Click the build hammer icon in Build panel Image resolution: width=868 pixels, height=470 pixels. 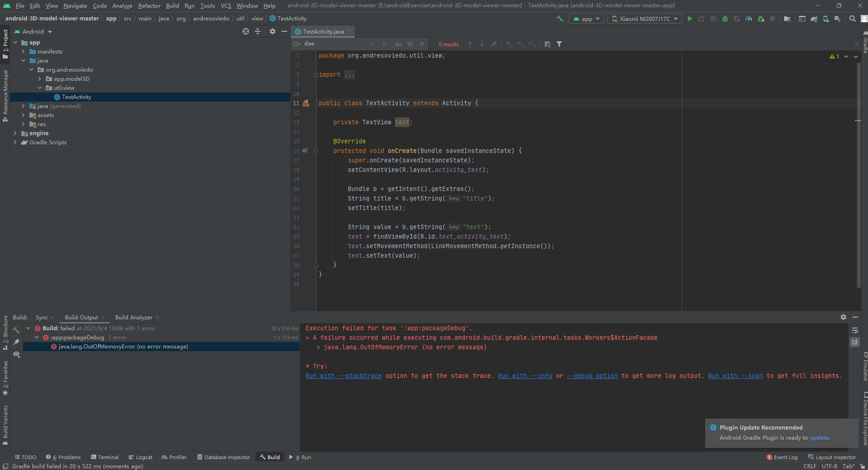(16, 330)
